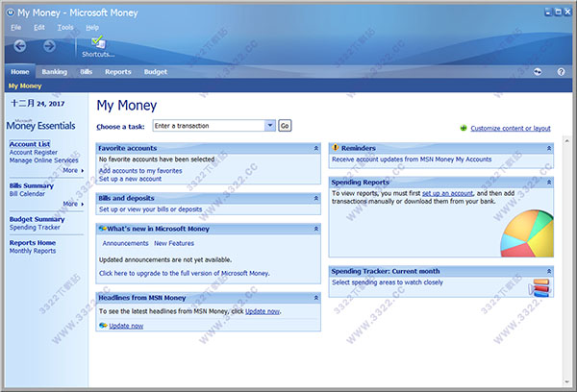Open the Edit menu
Viewport: 577px width, 392px height.
pyautogui.click(x=39, y=28)
